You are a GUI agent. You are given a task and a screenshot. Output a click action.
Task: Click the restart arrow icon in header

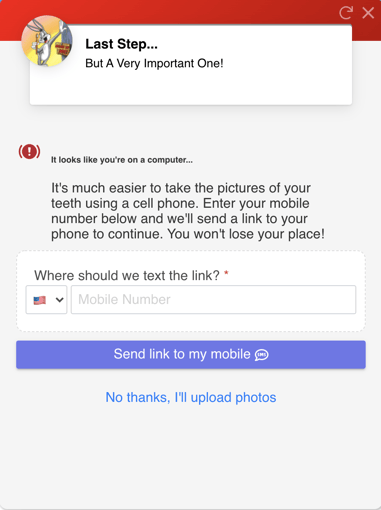[x=346, y=13]
